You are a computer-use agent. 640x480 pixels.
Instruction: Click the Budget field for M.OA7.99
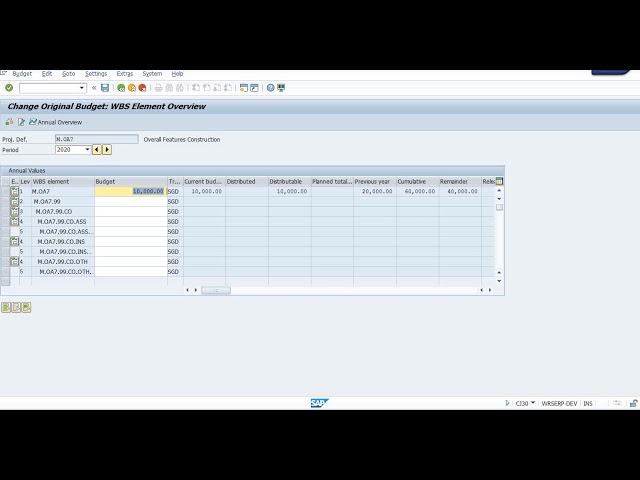(131, 202)
